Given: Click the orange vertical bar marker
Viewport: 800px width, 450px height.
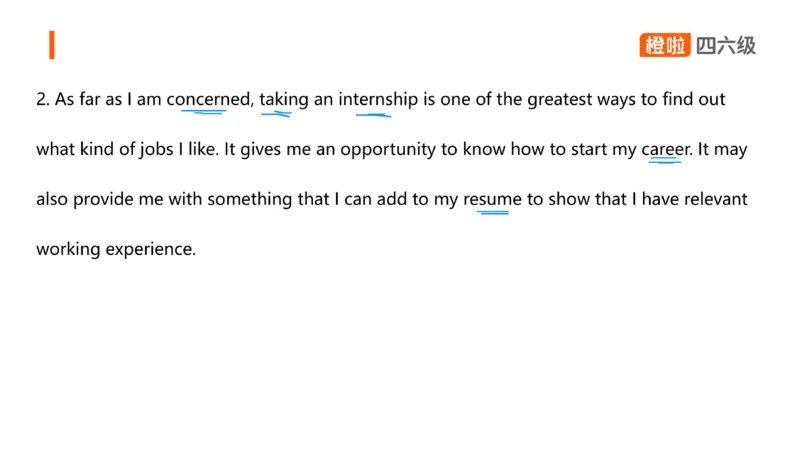Looking at the screenshot, I should point(52,45).
